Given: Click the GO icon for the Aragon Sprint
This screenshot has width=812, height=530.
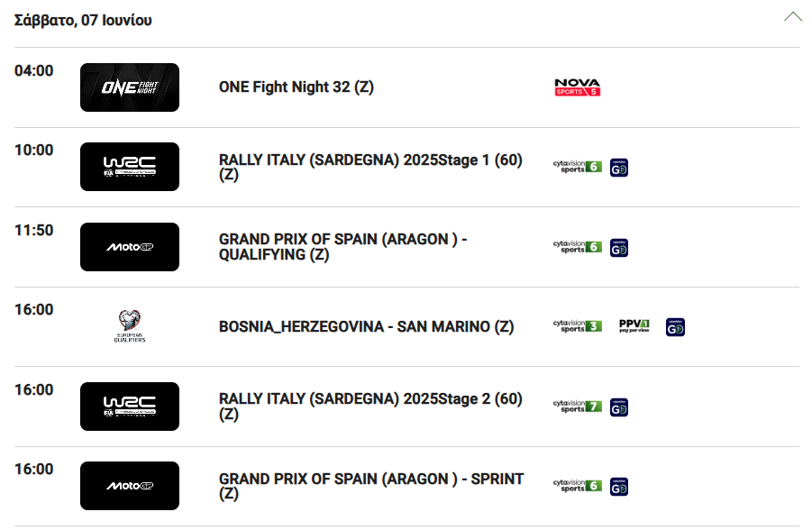Looking at the screenshot, I should pos(619,487).
